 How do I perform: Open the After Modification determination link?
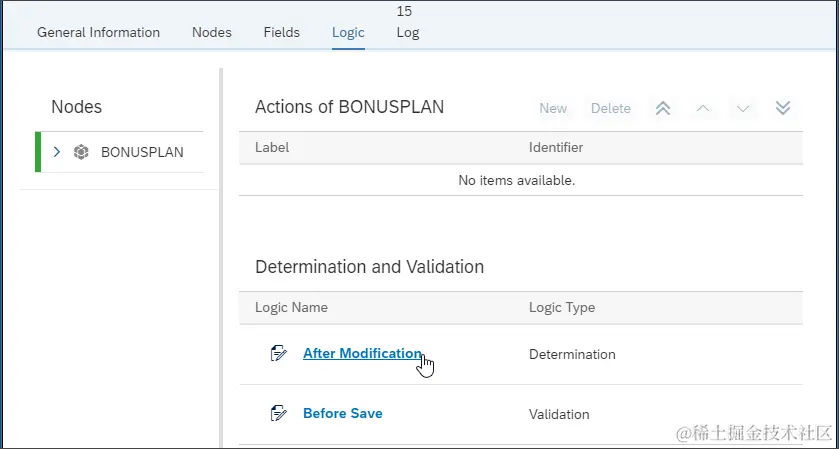point(362,353)
